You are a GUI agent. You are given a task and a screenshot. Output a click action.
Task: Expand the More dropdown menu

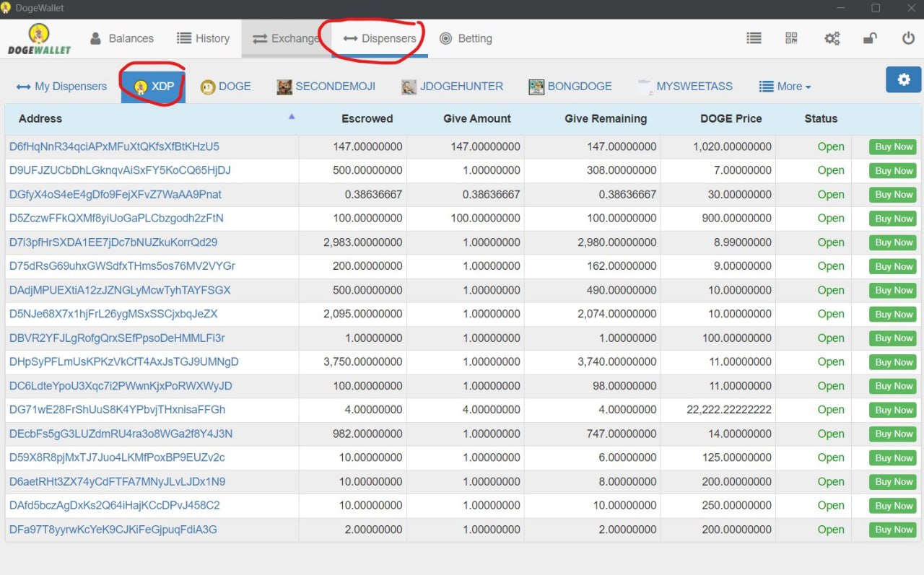pyautogui.click(x=785, y=86)
